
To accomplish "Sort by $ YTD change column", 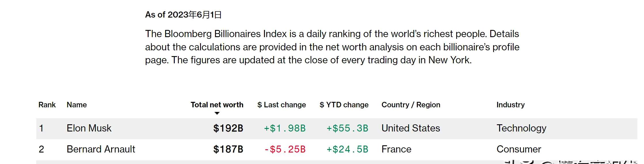I will tap(344, 105).
